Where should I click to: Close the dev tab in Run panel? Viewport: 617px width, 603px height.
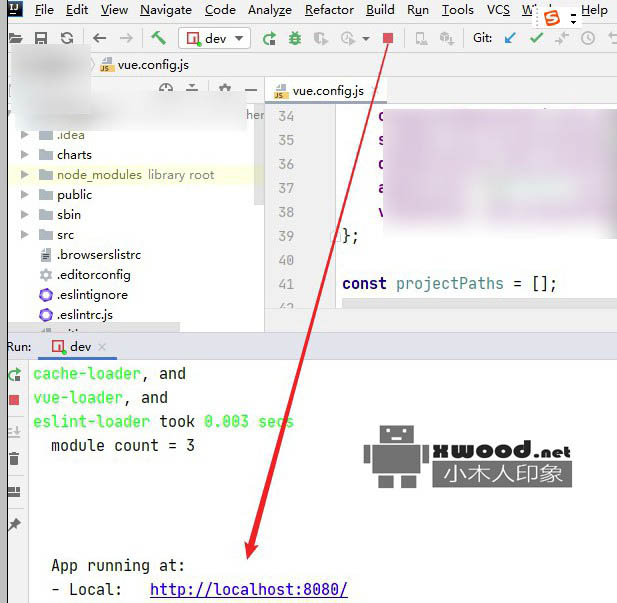pos(102,347)
